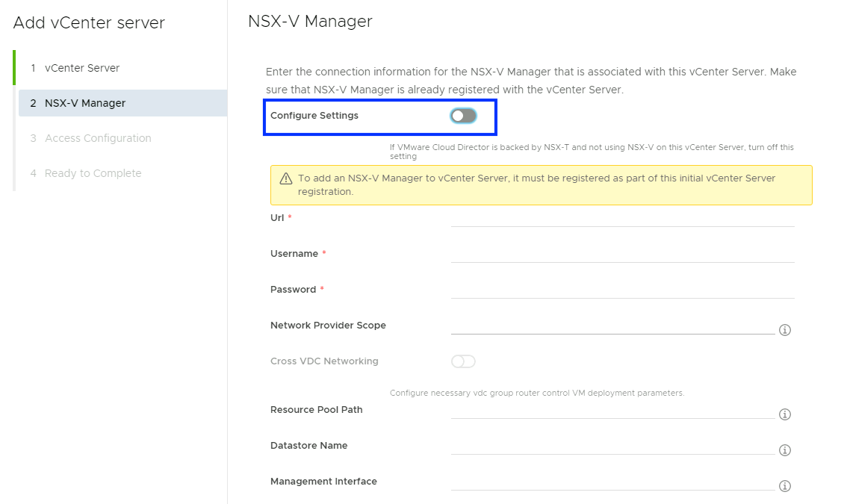Viewport: 847px width, 504px height.
Task: Select the NSX-V Manager step
Action: (x=85, y=103)
